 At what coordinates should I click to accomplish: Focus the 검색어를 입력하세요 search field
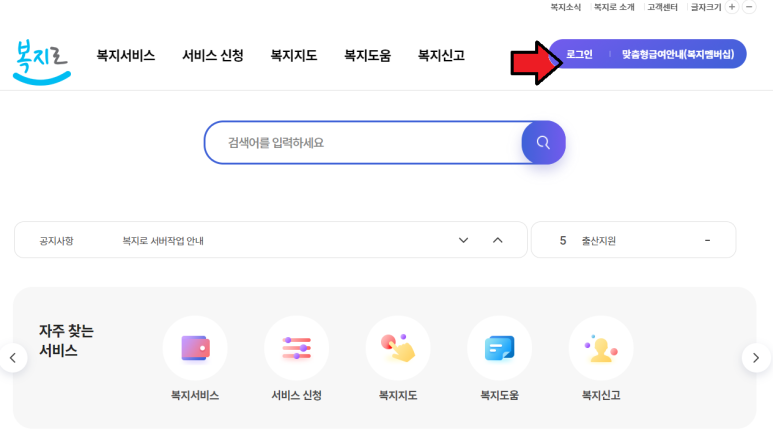(363, 143)
